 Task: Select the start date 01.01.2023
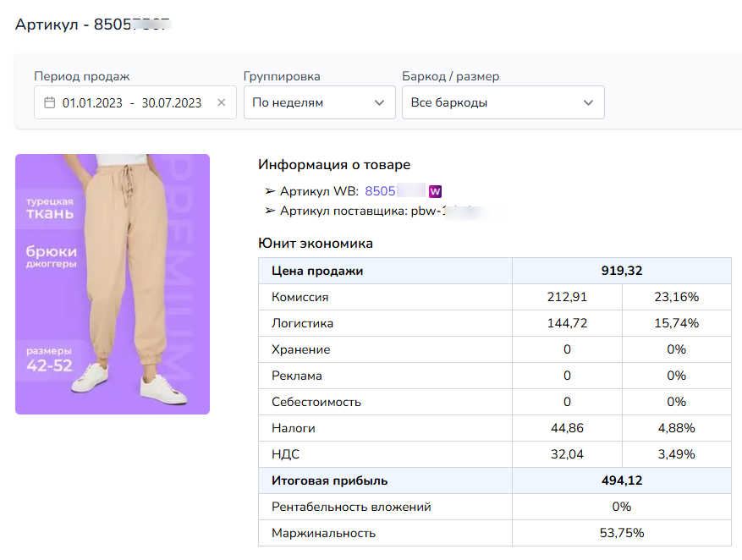92,103
